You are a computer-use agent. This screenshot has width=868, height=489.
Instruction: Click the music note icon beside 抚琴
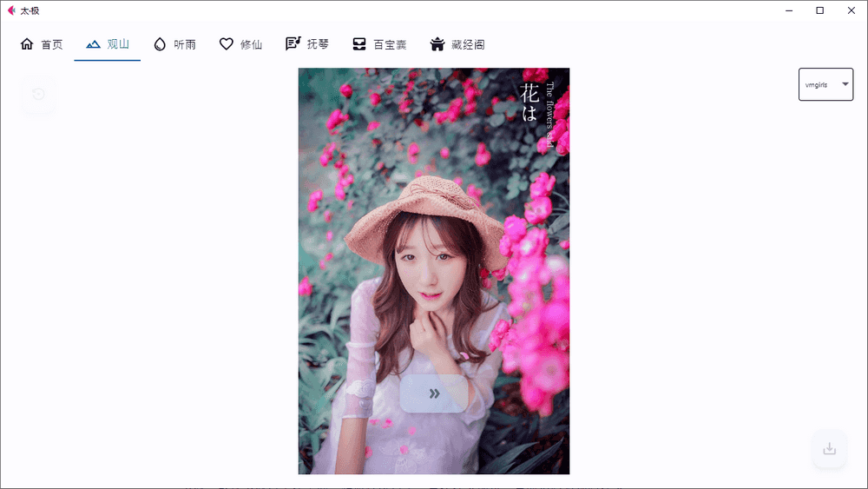293,44
